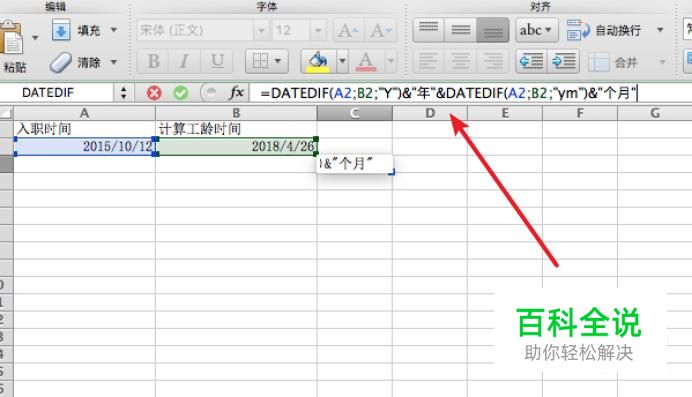Screen dimensions: 692x397
Task: Open the font color dropdown arrow
Action: click(391, 61)
